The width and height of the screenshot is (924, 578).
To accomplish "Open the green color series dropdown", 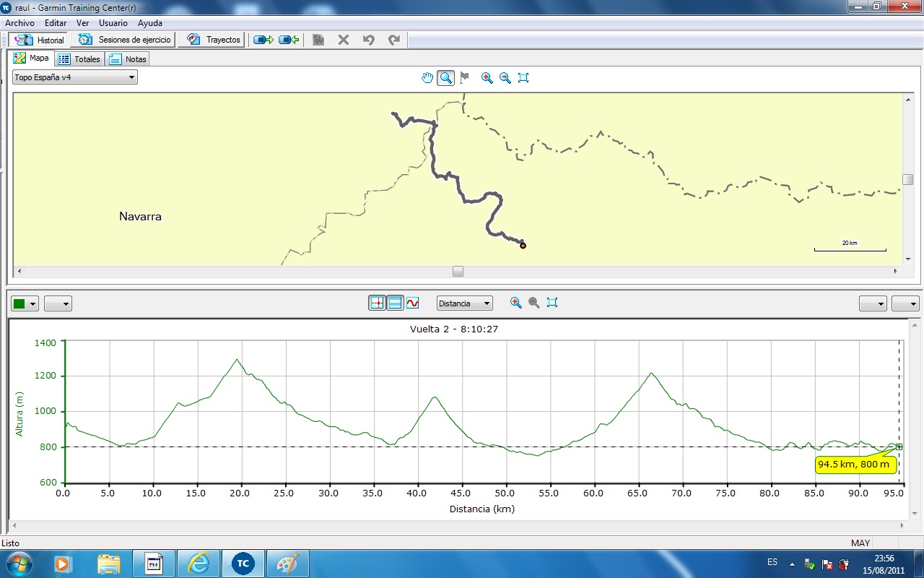I will click(25, 304).
